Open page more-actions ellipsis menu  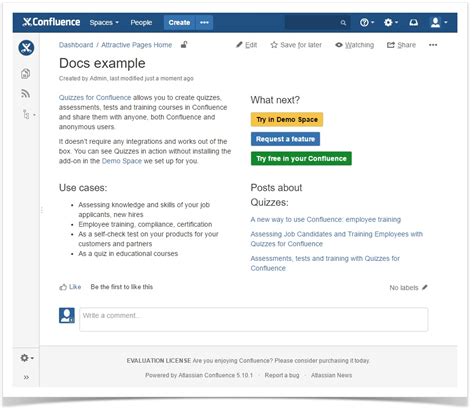click(x=433, y=45)
